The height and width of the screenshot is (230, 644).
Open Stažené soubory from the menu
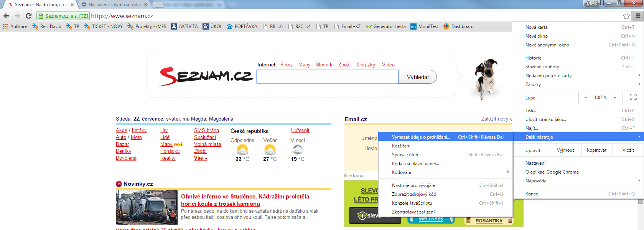(578, 67)
